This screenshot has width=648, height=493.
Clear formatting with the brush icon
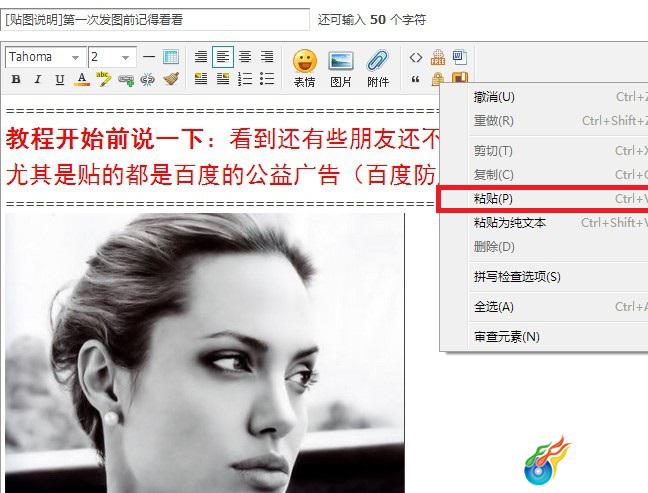(171, 79)
